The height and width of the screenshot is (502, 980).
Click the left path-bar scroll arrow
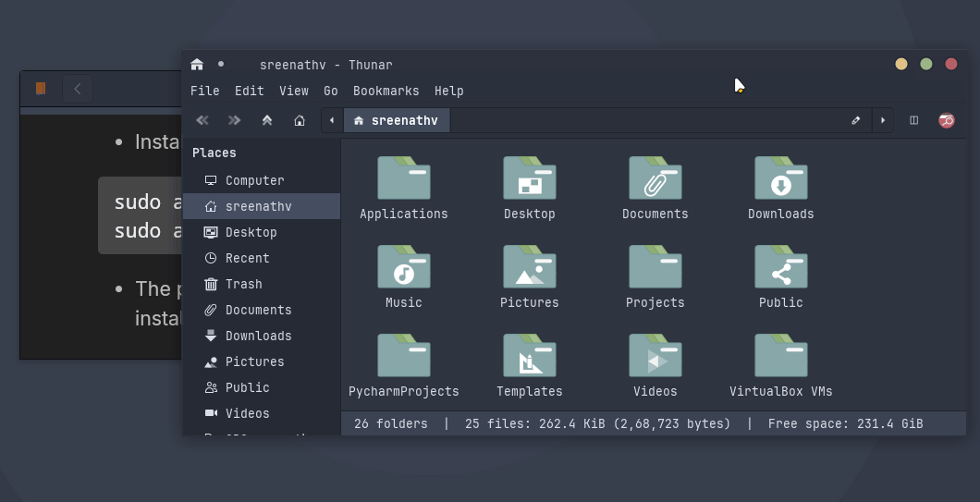point(332,120)
